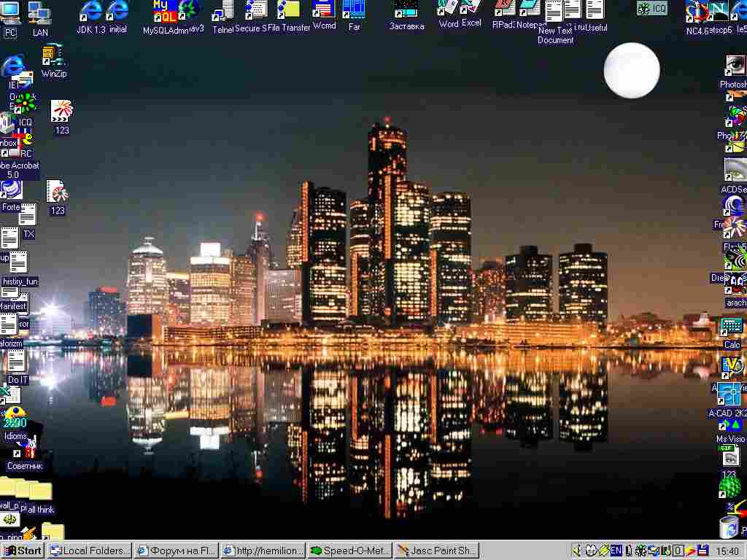The height and width of the screenshot is (560, 747).
Task: Open the Советник desktop icon
Action: pyautogui.click(x=24, y=456)
